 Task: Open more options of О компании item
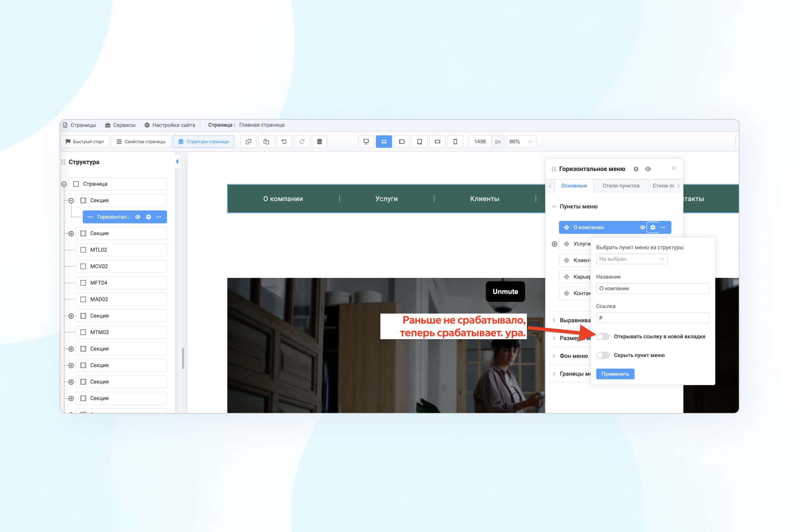[663, 228]
